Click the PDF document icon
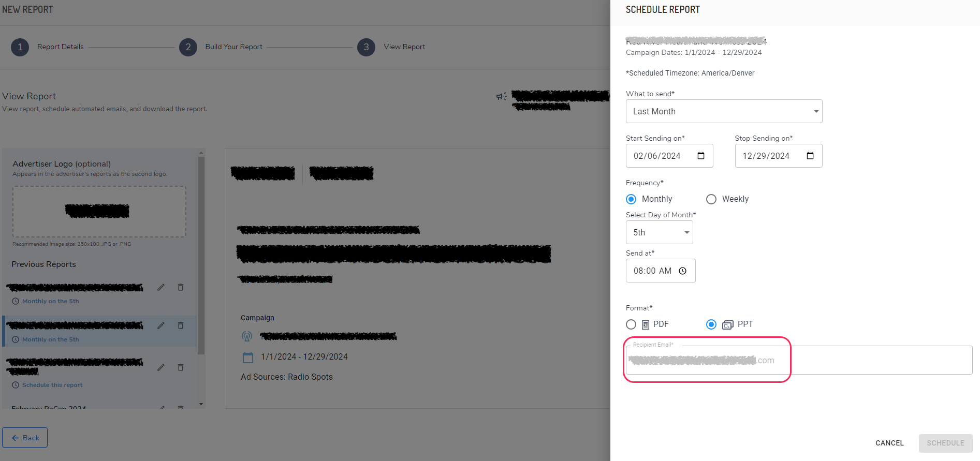This screenshot has height=461, width=980. [646, 324]
